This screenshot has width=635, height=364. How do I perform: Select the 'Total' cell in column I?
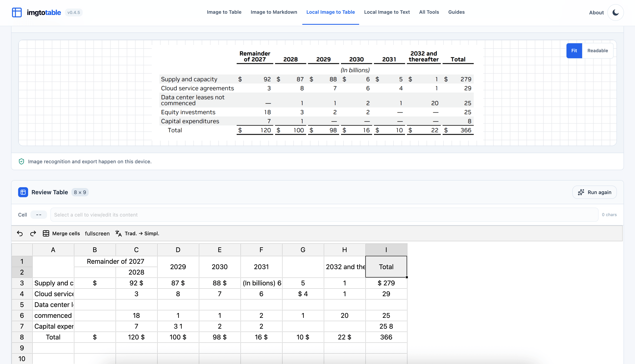click(386, 266)
